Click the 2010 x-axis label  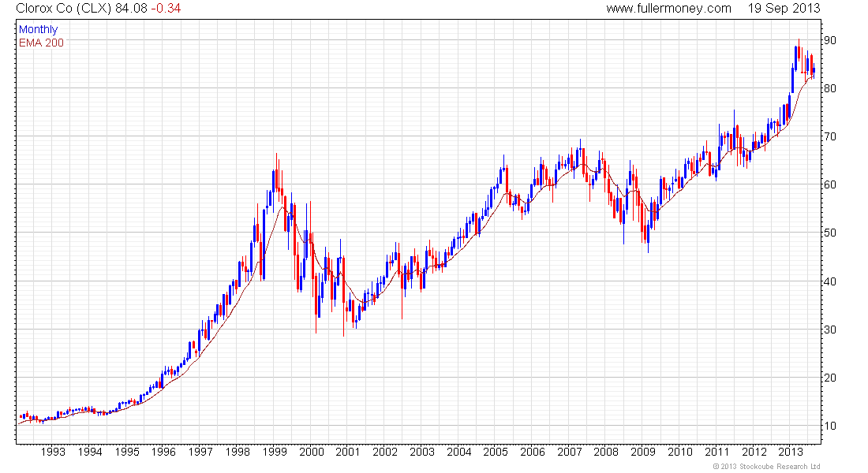tap(679, 452)
